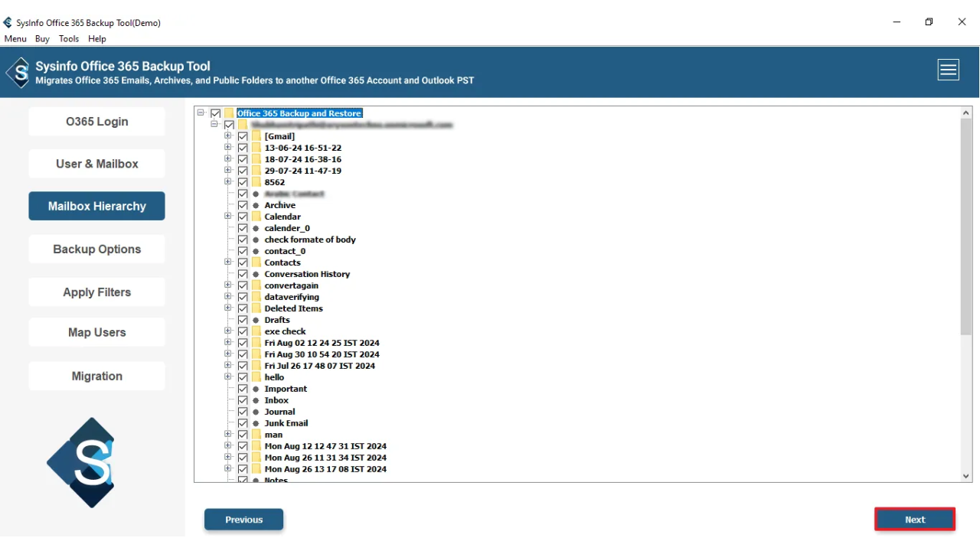Uncheck the Drafts checkbox

click(243, 320)
